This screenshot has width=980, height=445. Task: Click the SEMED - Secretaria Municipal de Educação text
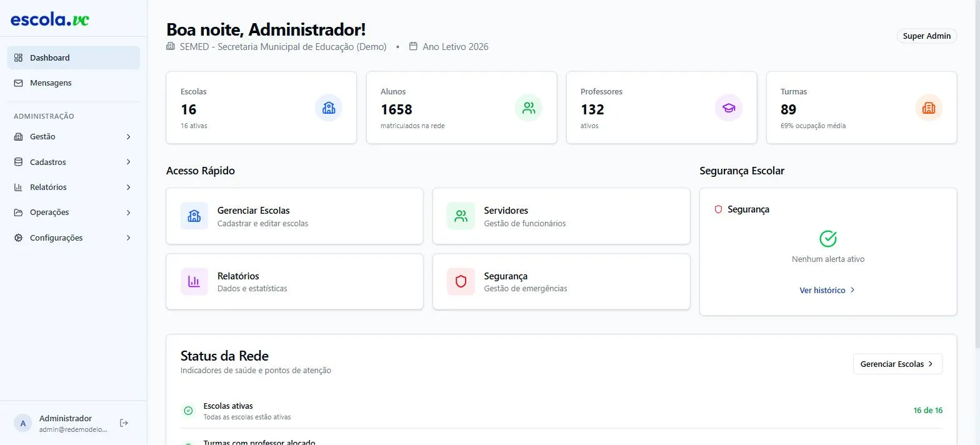(283, 46)
